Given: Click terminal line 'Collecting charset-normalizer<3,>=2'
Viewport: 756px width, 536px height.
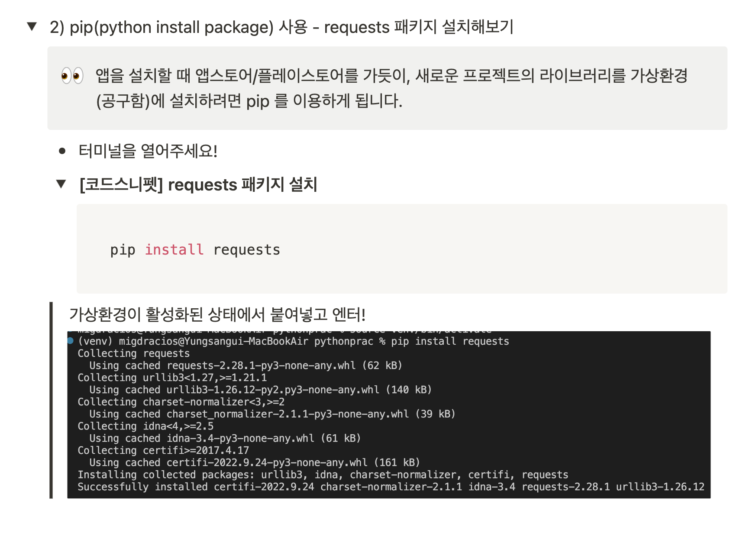Looking at the screenshot, I should pos(181,402).
